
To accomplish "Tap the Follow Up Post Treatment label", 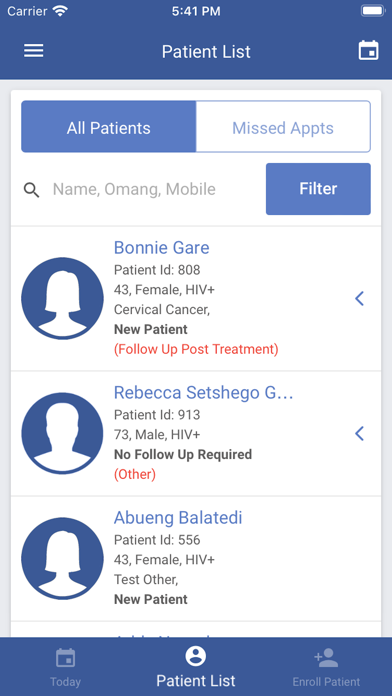I will (x=196, y=349).
